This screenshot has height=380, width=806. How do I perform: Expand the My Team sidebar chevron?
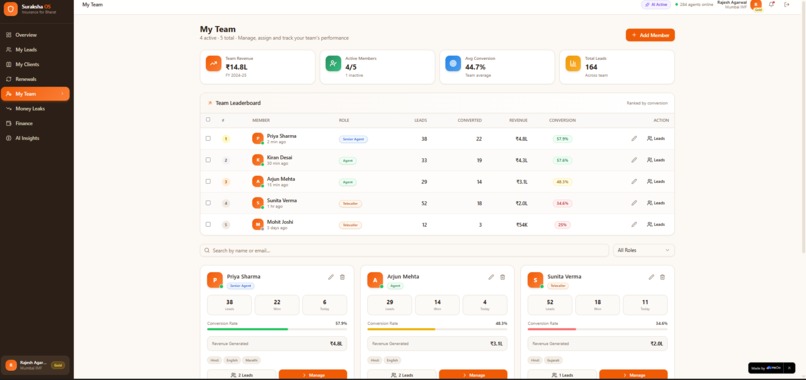62,94
